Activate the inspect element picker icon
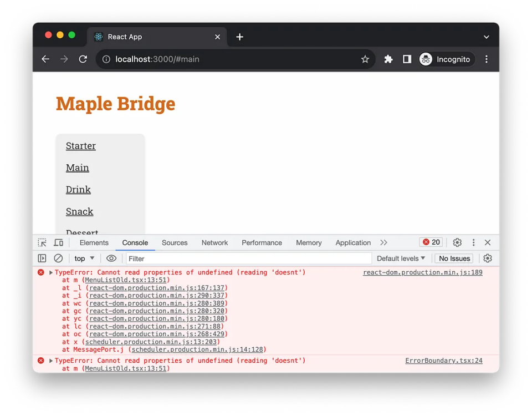This screenshot has width=532, height=416. (x=42, y=242)
